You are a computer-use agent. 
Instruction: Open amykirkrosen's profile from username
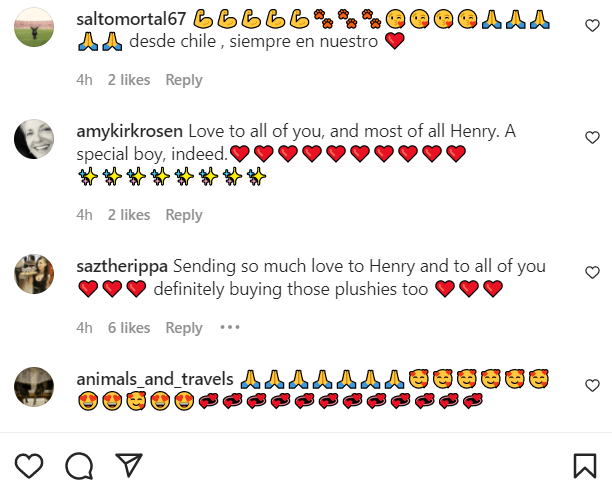tap(130, 131)
